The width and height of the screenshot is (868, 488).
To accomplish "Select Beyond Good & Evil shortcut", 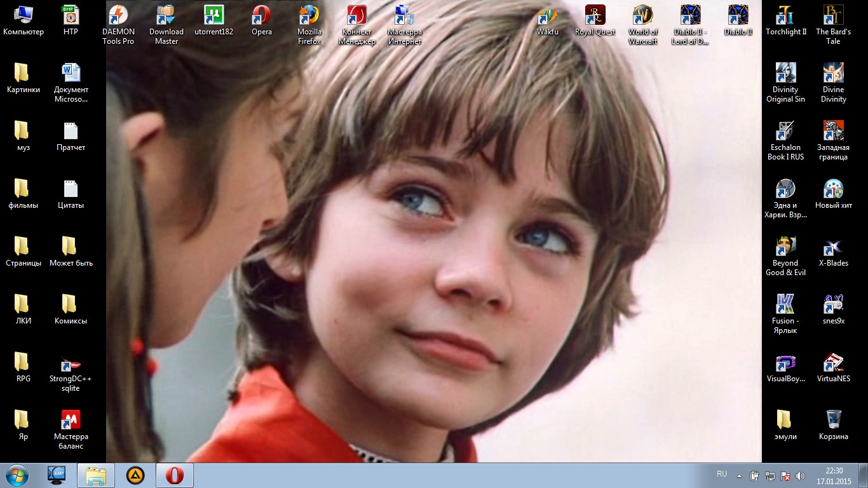I will pos(786,256).
